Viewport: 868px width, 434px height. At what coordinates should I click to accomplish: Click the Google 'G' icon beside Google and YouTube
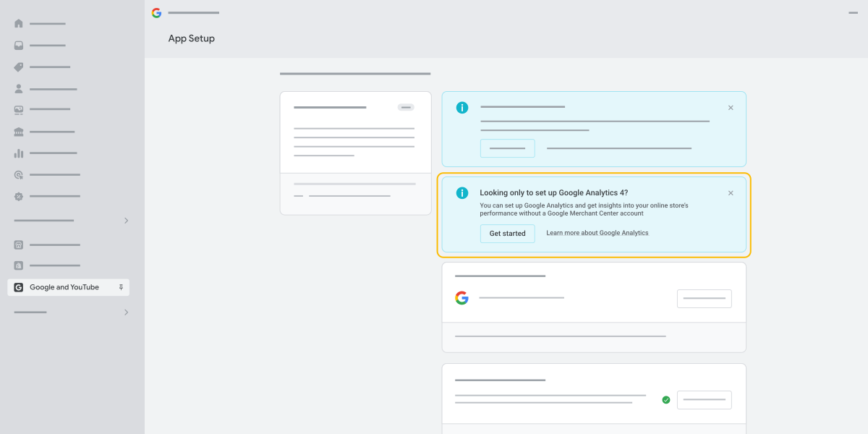18,287
